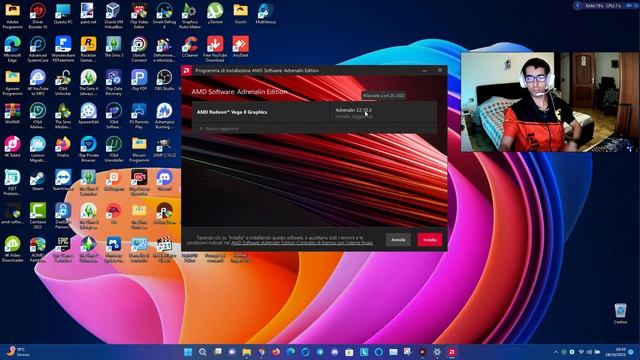Open the weather widget on taskbar
This screenshot has height=360, width=640.
pos(17,352)
